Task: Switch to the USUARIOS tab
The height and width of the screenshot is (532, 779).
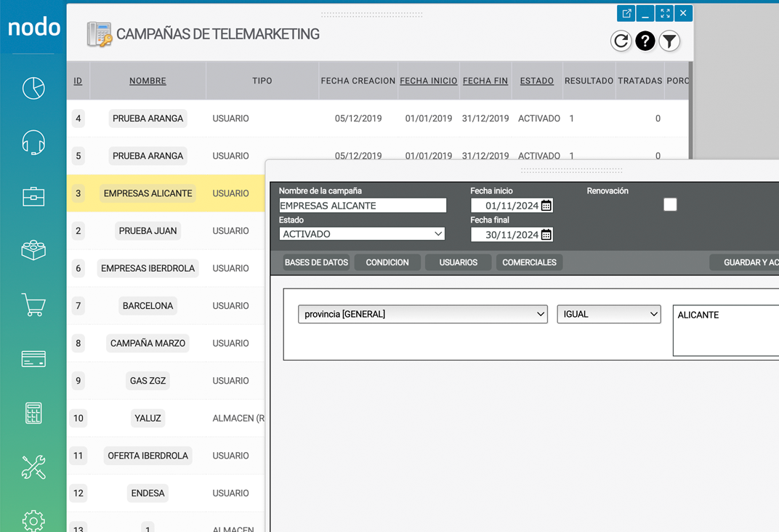Action: 458,262
